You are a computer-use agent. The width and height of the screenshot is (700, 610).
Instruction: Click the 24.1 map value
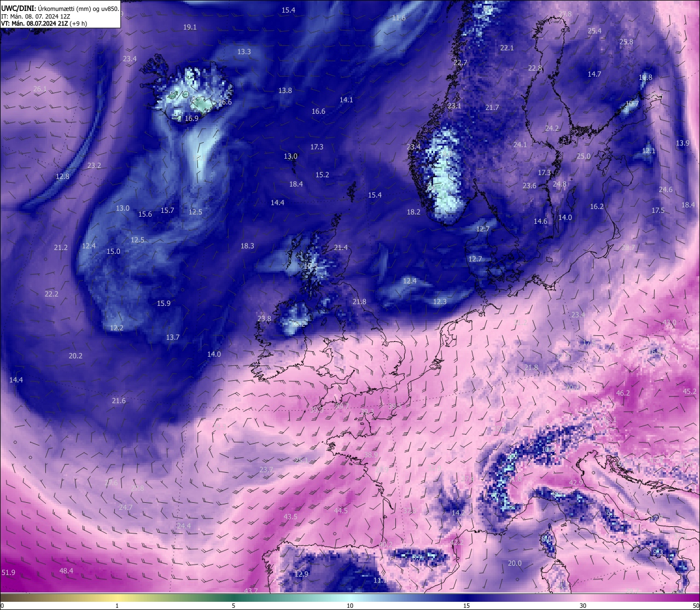click(x=520, y=144)
